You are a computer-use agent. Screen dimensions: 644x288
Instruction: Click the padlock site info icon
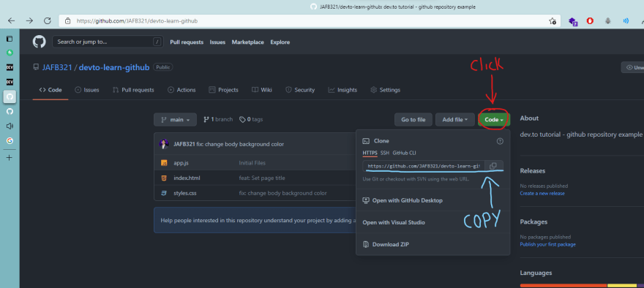[68, 21]
